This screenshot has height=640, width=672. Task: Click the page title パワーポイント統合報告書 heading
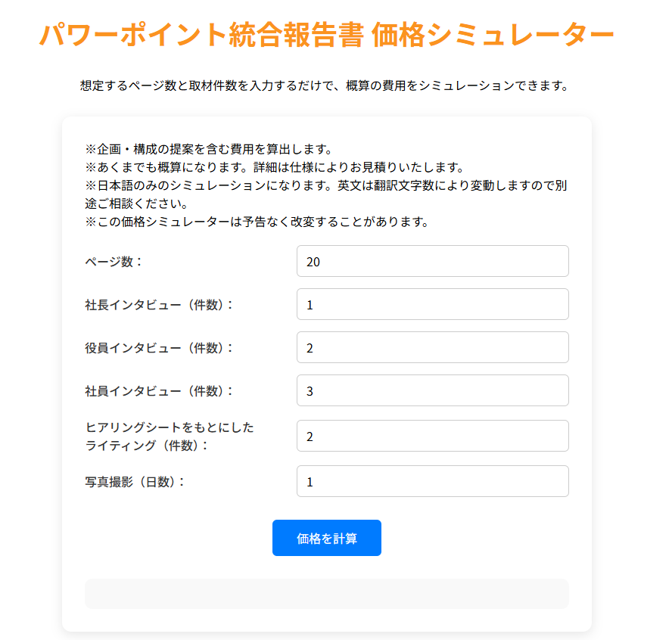point(327,35)
